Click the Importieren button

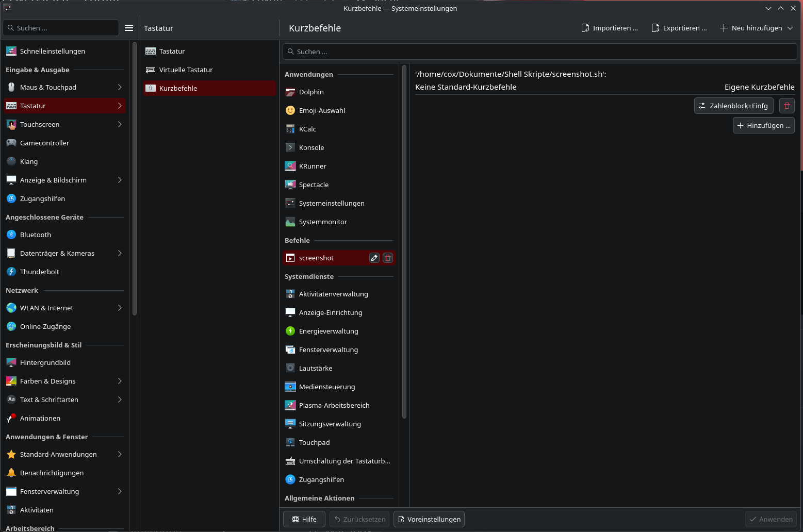[x=610, y=28]
